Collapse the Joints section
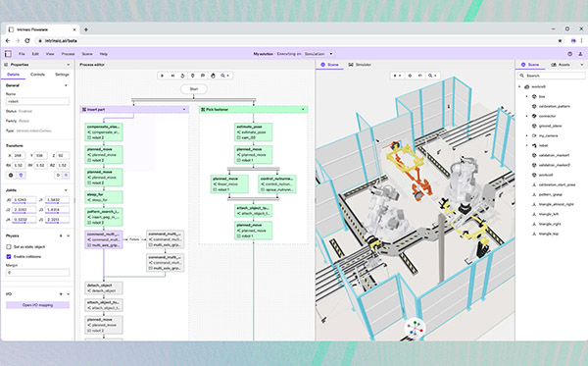The height and width of the screenshot is (366, 588). pyautogui.click(x=66, y=190)
